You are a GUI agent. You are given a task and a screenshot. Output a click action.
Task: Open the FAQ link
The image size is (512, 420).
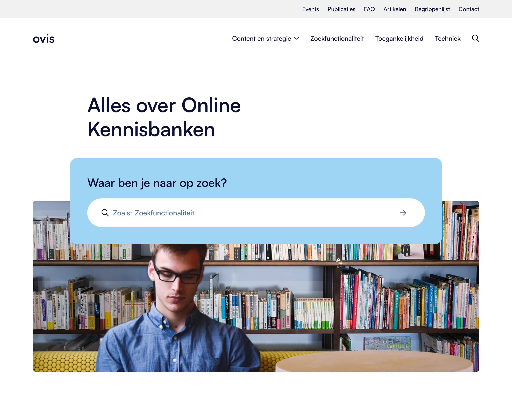[x=369, y=9]
